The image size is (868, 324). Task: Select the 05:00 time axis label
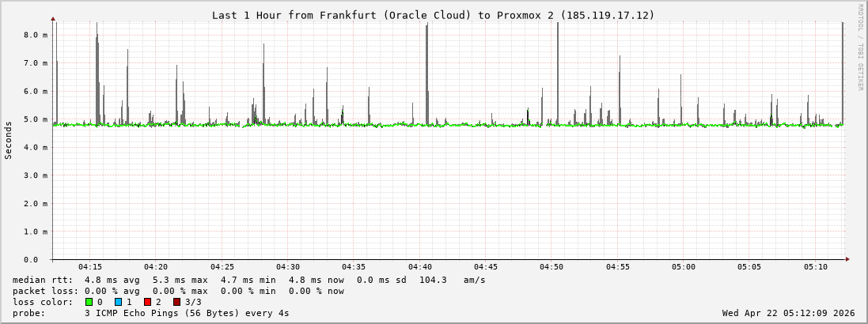click(684, 267)
